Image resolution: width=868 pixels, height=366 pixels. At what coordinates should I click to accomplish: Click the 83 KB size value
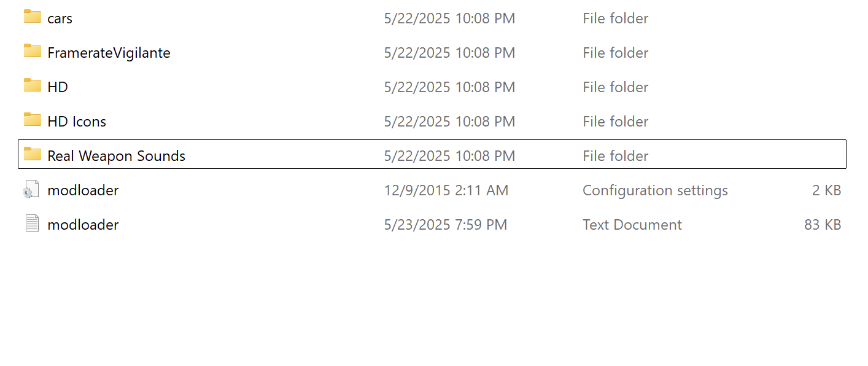[x=823, y=225]
